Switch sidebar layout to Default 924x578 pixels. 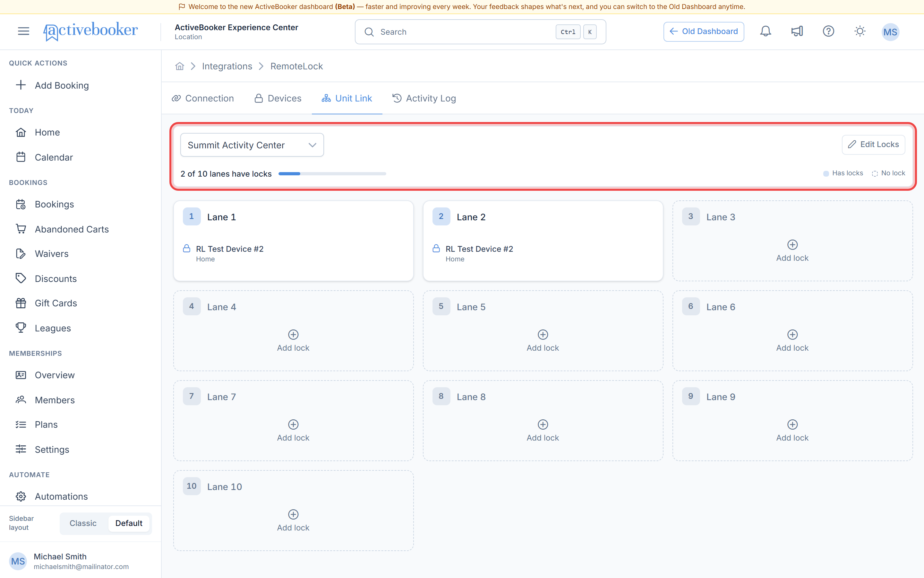tap(129, 523)
